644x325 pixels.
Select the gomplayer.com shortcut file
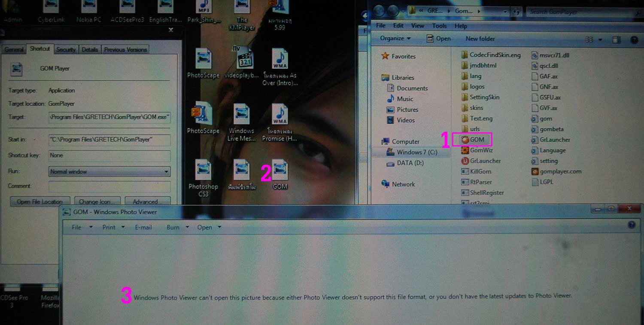[556, 171]
